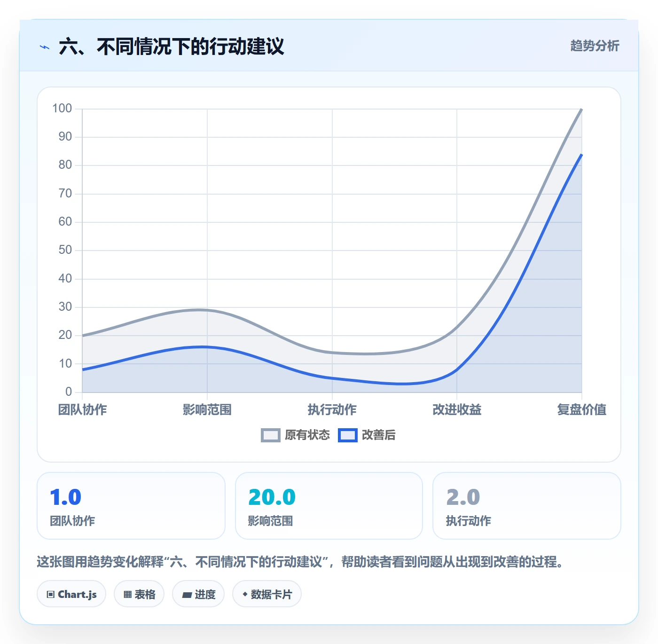Click the 影响范围 x-axis label on chart
Image resolution: width=658 pixels, height=644 pixels.
pyautogui.click(x=207, y=409)
